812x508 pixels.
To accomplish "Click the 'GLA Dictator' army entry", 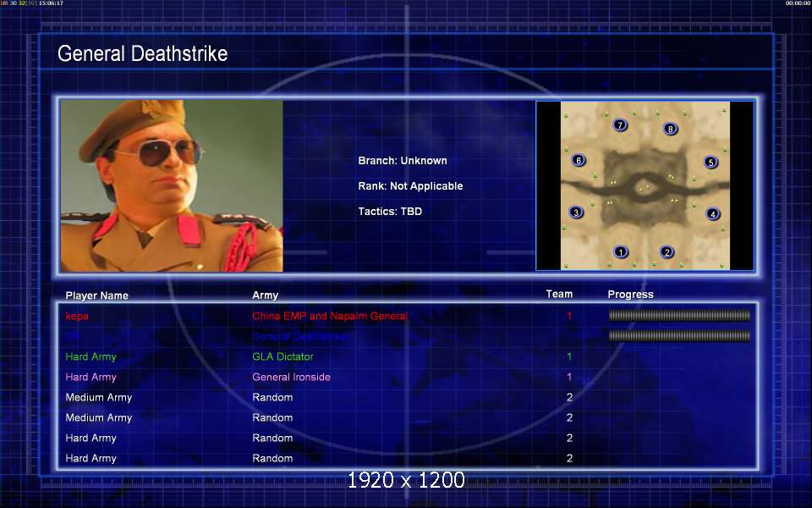I will [x=283, y=356].
